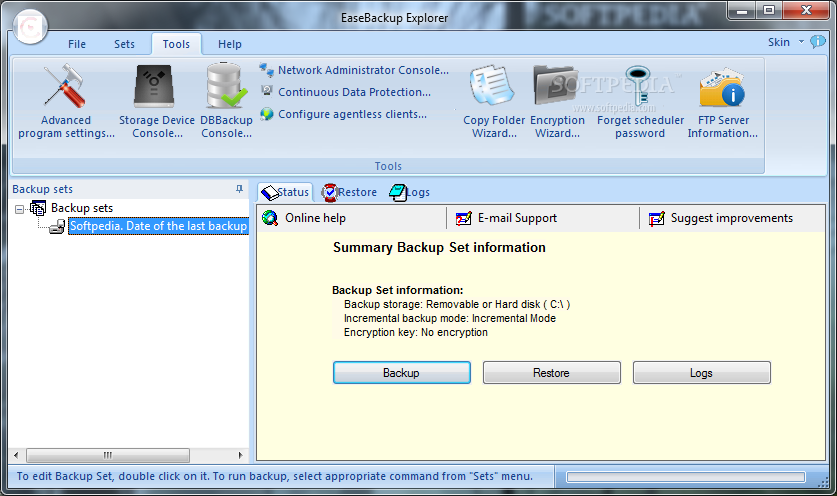Click the Online help magnifier icon
The height and width of the screenshot is (496, 837).
point(270,218)
